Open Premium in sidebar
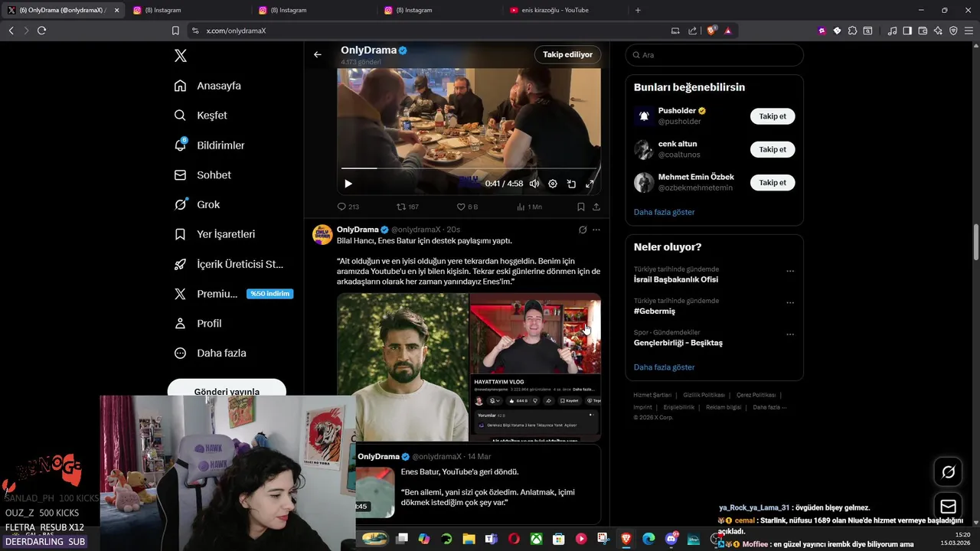This screenshot has width=980, height=551. pos(233,294)
